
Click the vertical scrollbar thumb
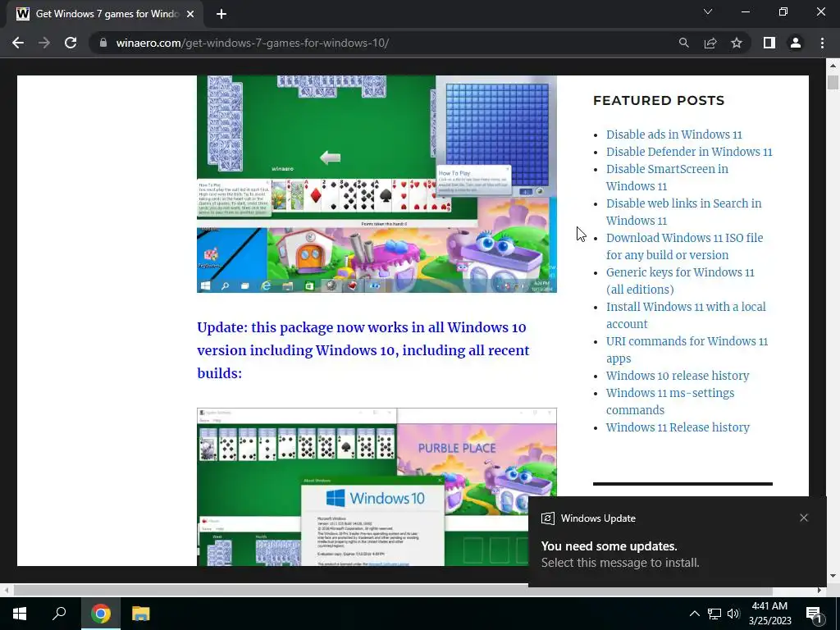pyautogui.click(x=833, y=83)
